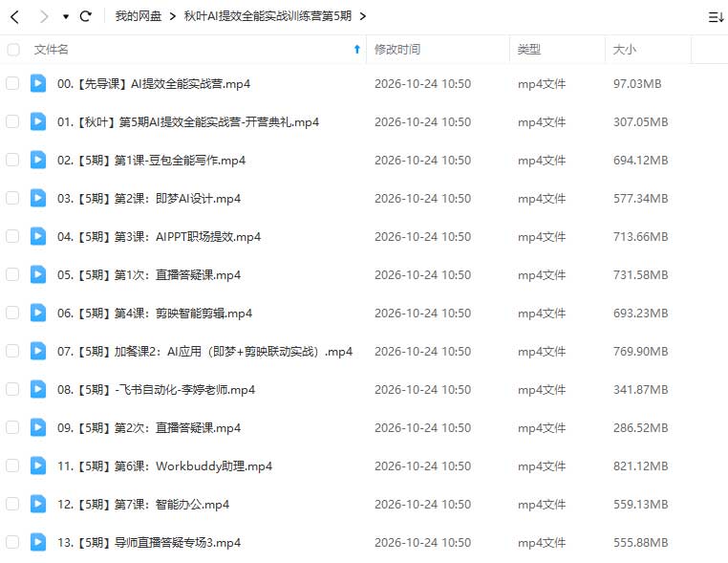Select file name 03.【5期】第2课：即梦AI设计.mp4
Viewport: 728px width, 563px height.
tap(149, 199)
